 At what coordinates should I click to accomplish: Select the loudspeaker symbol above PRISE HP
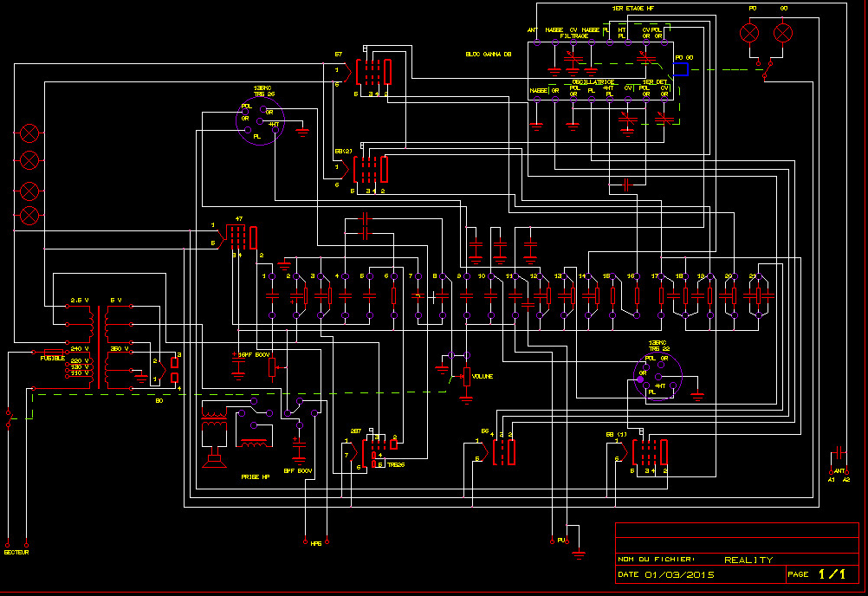pyautogui.click(x=211, y=455)
